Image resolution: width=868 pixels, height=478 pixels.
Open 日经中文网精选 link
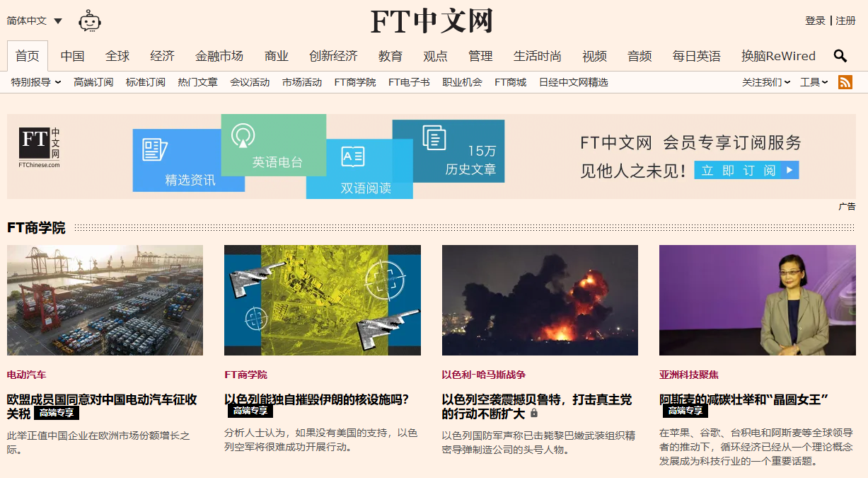573,82
